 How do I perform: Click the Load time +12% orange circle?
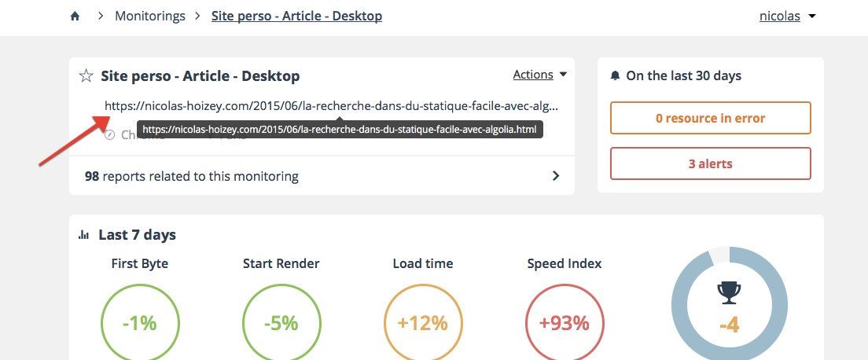coord(422,322)
